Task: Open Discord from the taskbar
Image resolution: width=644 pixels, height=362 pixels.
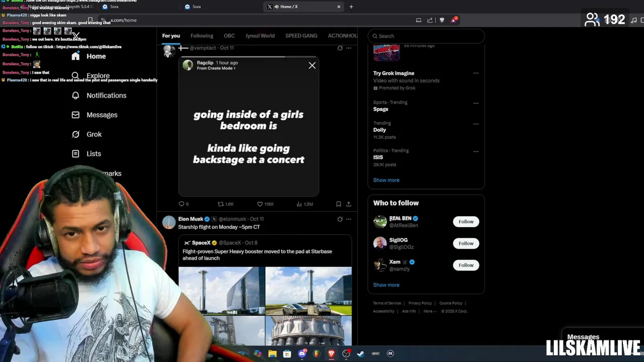Action: click(x=302, y=354)
